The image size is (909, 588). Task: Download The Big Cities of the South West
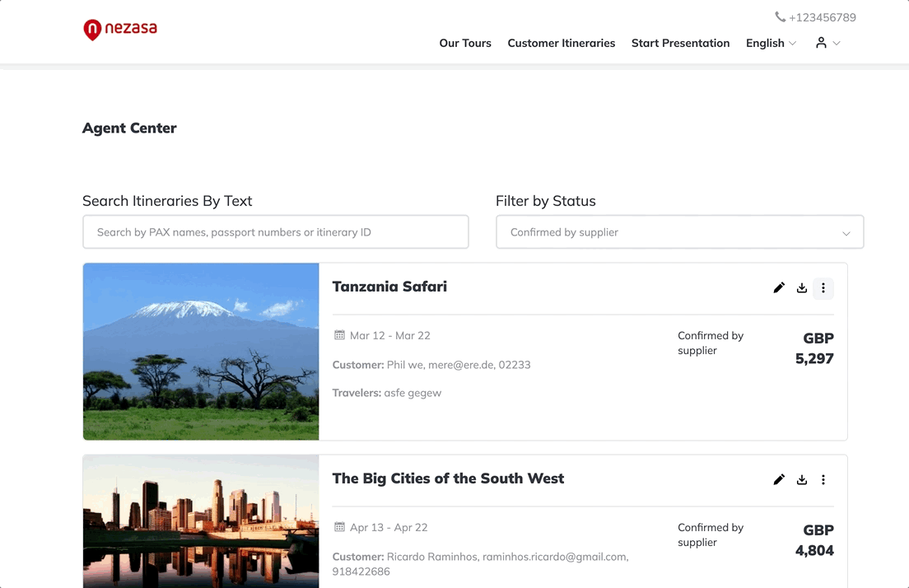[802, 479]
